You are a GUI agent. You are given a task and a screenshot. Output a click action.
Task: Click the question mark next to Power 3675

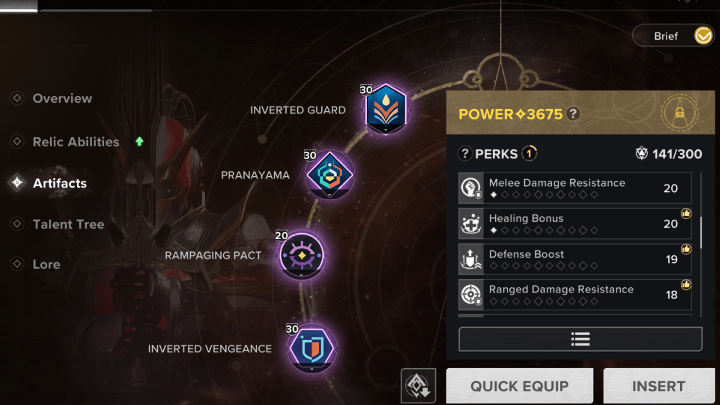[573, 113]
